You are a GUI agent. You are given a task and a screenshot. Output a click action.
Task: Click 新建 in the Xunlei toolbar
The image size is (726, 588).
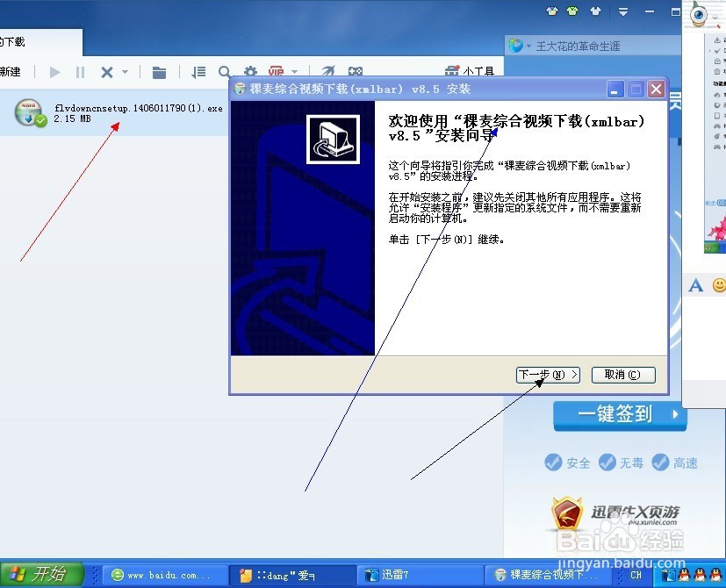coord(11,72)
